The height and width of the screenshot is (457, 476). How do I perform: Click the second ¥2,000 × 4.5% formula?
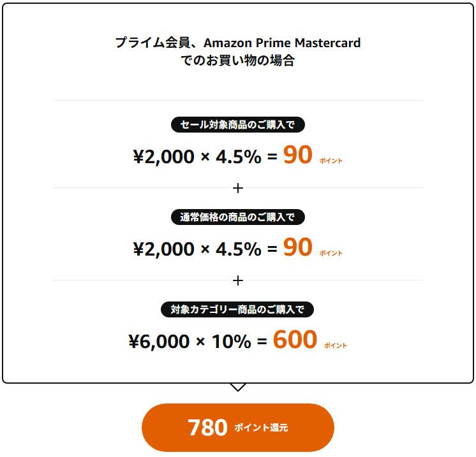197,249
